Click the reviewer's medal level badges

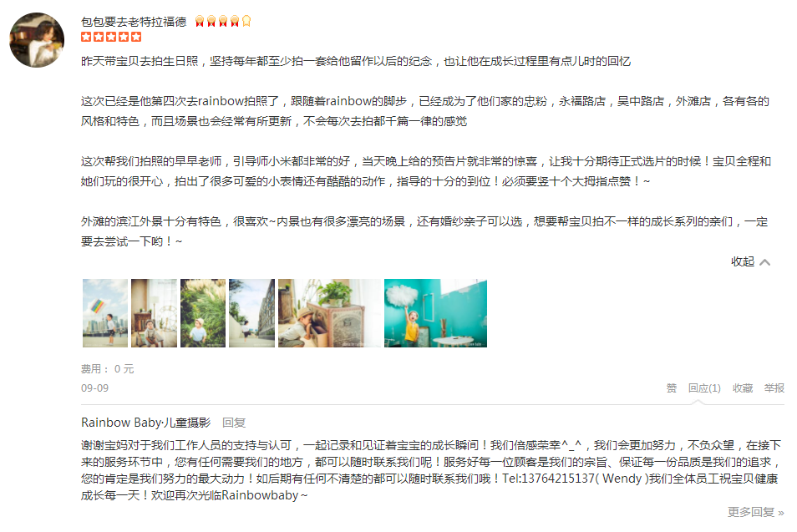click(x=222, y=21)
